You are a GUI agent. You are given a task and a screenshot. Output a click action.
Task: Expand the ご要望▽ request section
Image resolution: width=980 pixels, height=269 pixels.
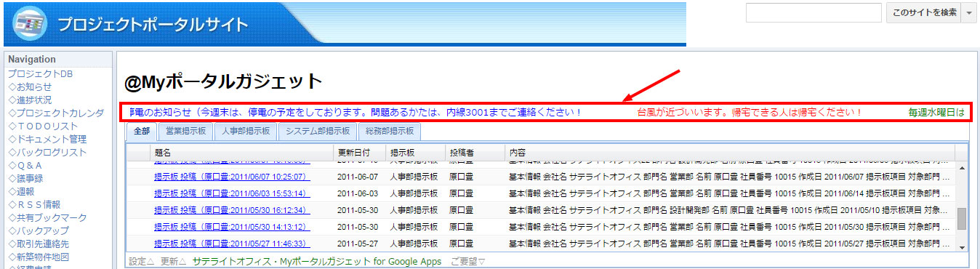(x=467, y=261)
